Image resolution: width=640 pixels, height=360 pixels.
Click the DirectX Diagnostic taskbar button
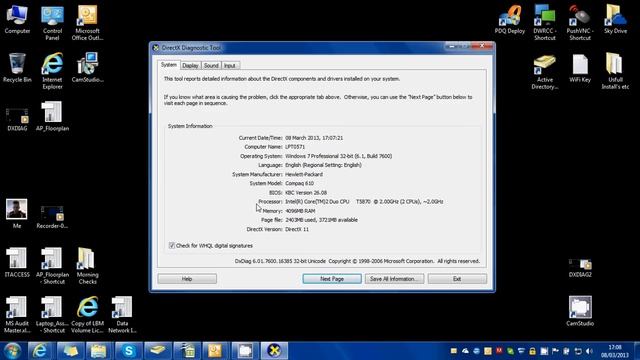[274, 351]
